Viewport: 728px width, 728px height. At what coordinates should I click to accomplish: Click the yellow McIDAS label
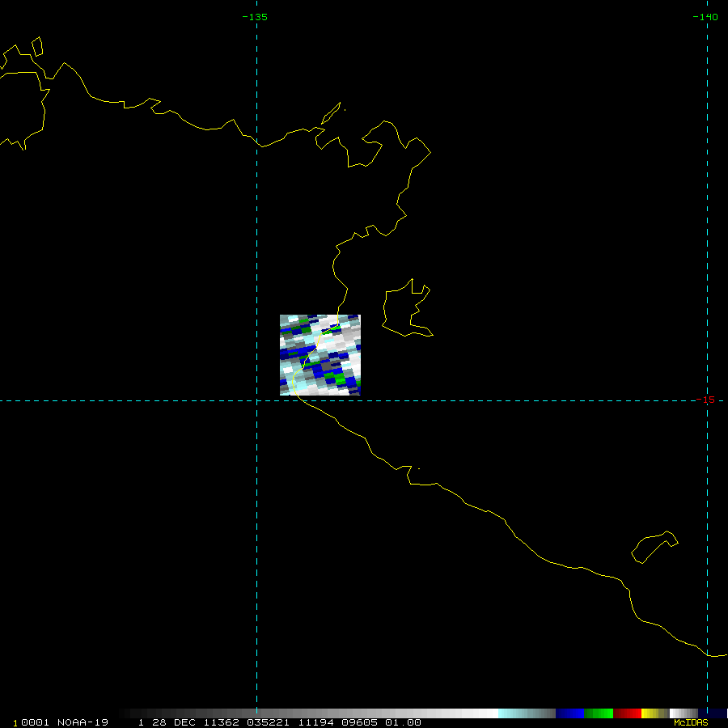690,722
